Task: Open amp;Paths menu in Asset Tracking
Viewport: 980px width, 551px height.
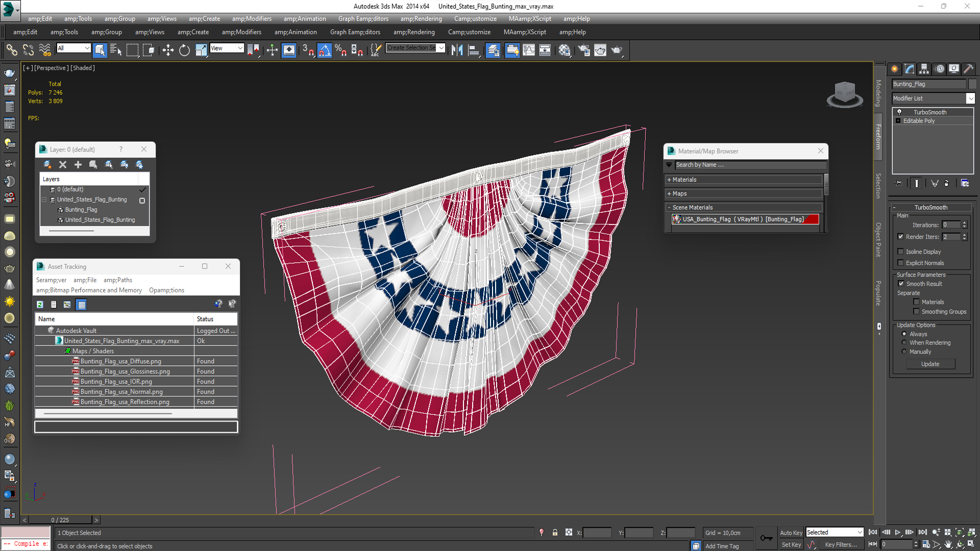Action: (x=118, y=280)
